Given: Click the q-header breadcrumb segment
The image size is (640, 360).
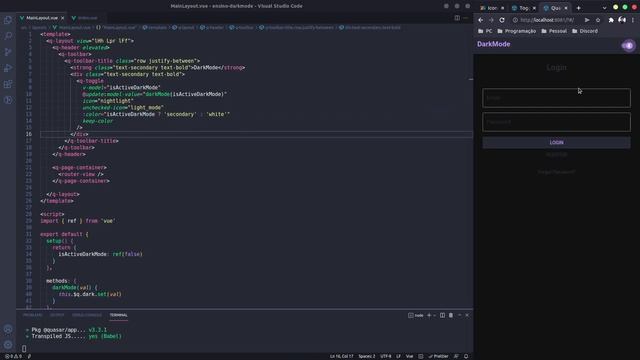Looking at the screenshot, I should pyautogui.click(x=212, y=28).
